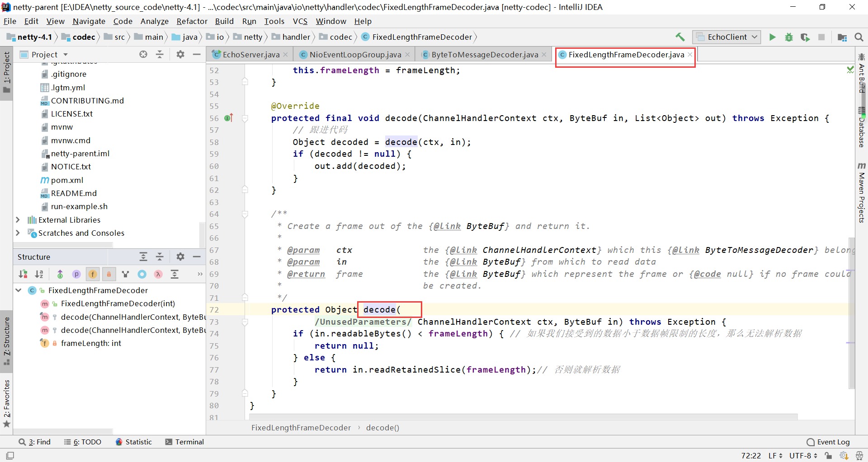Toggle Show Lambdas in Structure toolbar
This screenshot has height=462, width=868.
click(x=158, y=274)
